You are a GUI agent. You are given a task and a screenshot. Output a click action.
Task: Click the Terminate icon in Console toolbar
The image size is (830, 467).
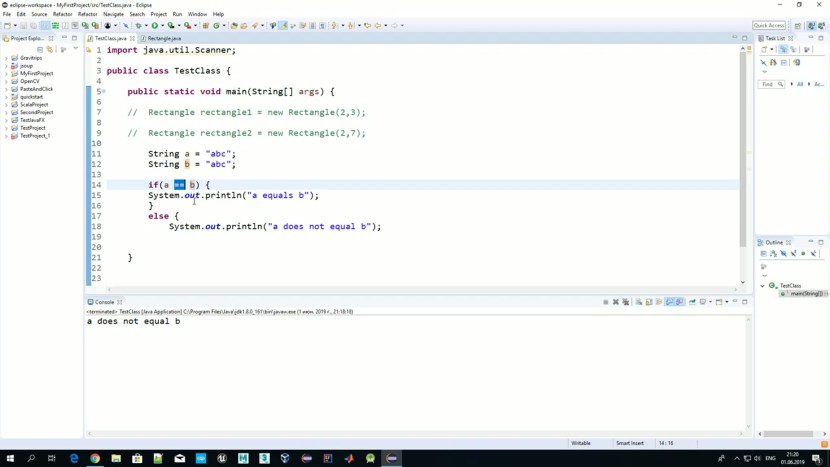[x=606, y=302]
